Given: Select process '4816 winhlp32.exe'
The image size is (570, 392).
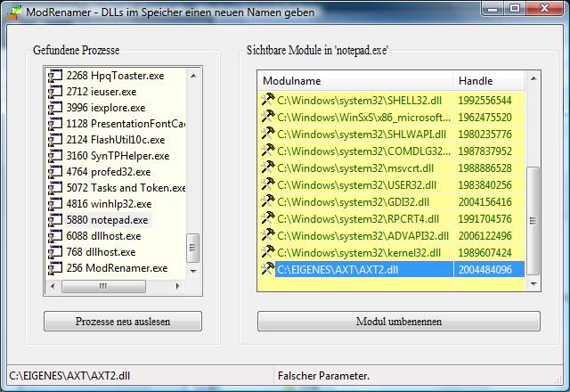Looking at the screenshot, I should pyautogui.click(x=109, y=204).
